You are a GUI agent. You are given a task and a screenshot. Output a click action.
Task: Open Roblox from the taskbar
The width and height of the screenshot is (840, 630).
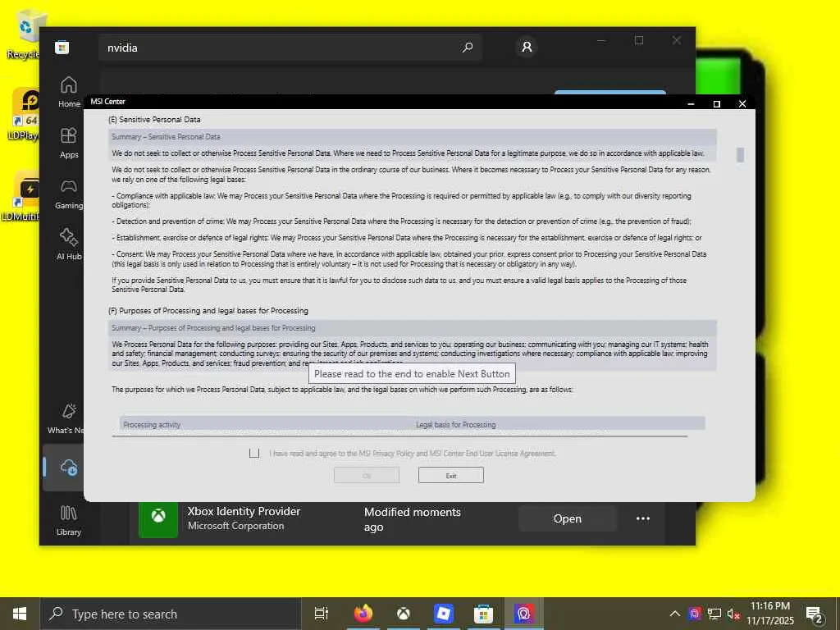444,614
